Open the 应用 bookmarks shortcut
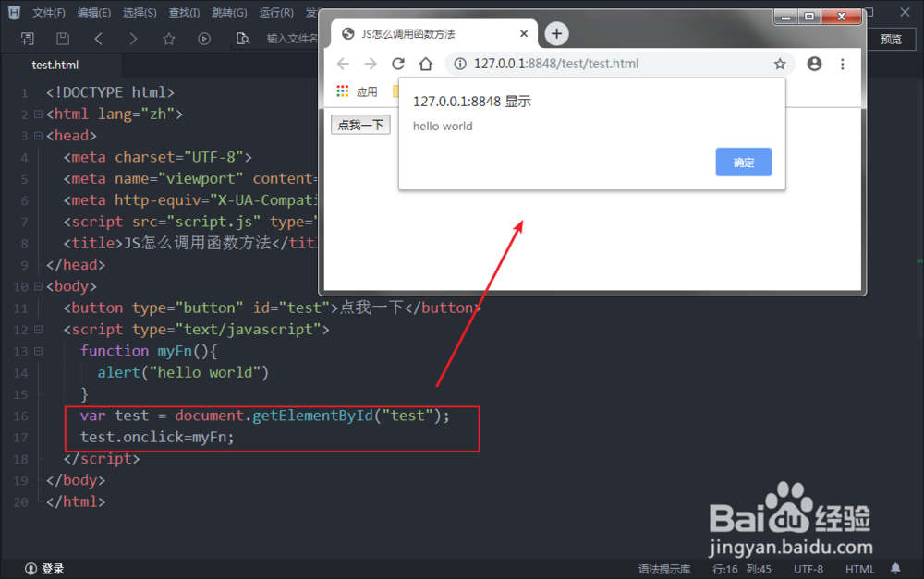Image resolution: width=924 pixels, height=579 pixels. coord(367,92)
